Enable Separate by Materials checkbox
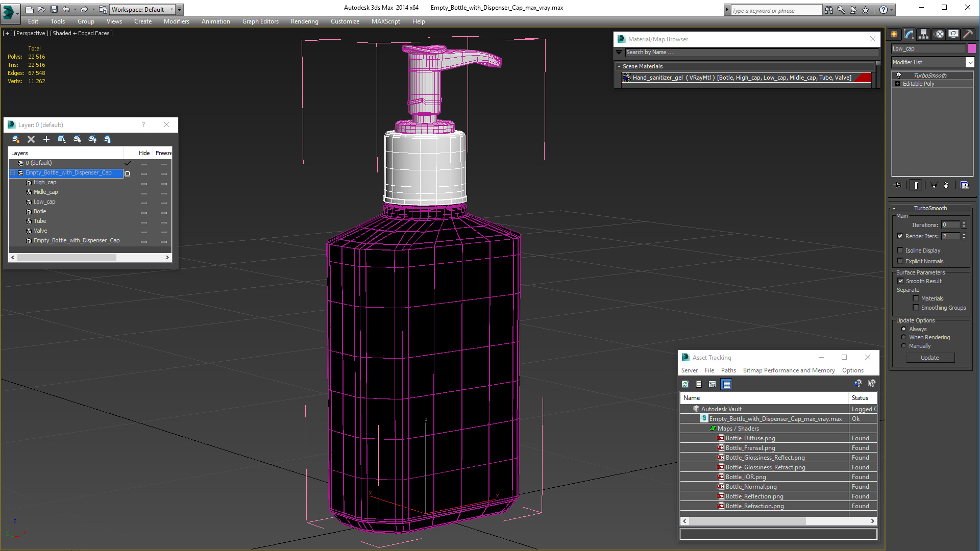Screen dimensions: 980x551 pos(916,298)
